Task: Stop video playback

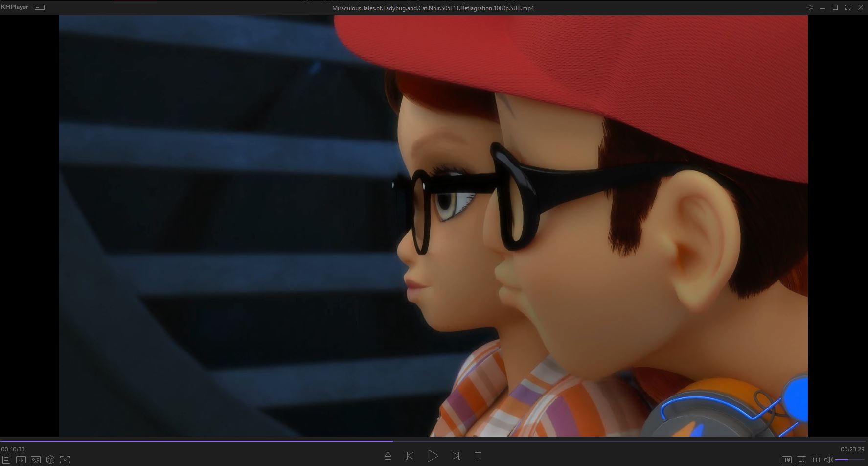Action: pos(478,456)
